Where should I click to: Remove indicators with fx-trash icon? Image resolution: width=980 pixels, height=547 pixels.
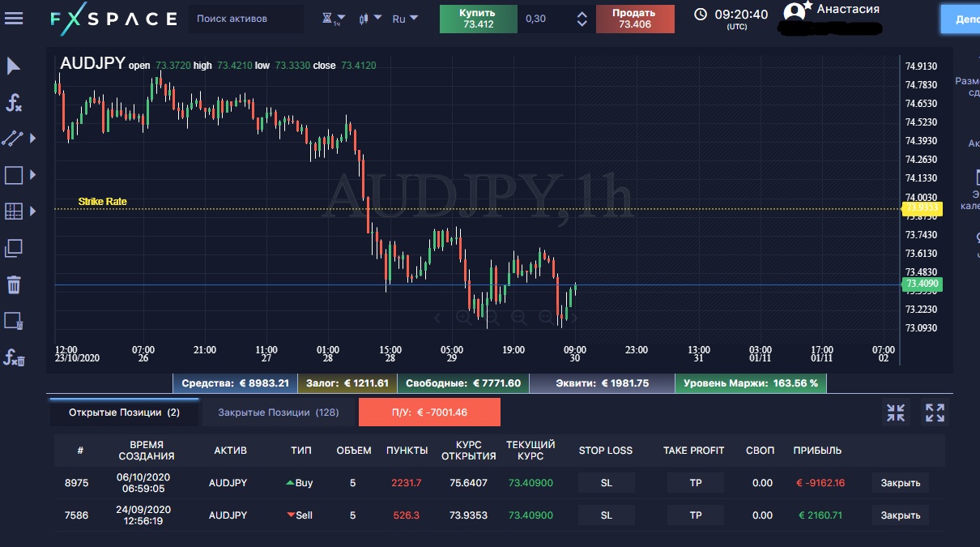tap(14, 357)
